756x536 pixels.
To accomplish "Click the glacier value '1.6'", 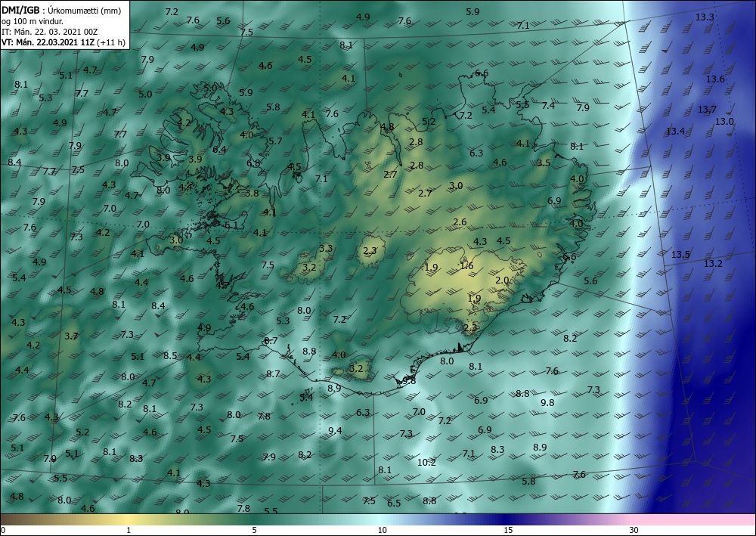I will click(466, 265).
